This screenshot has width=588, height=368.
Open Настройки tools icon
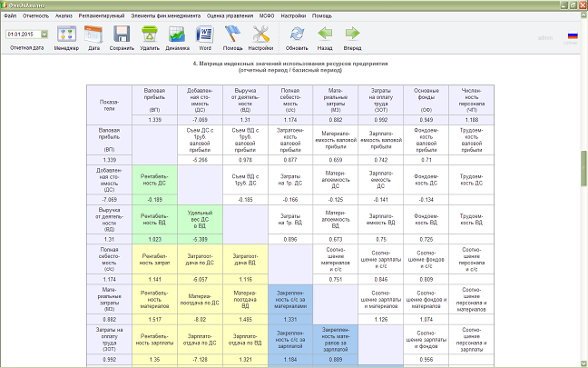pyautogui.click(x=260, y=35)
